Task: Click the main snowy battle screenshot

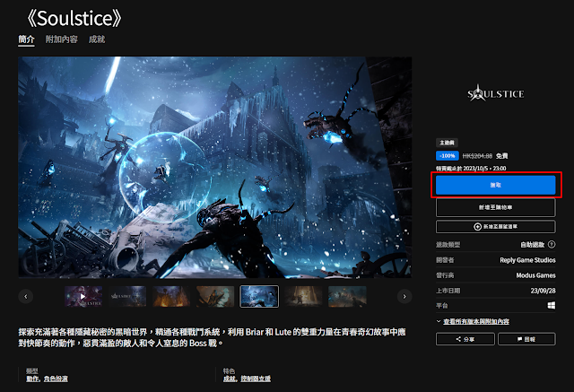Action: click(215, 167)
